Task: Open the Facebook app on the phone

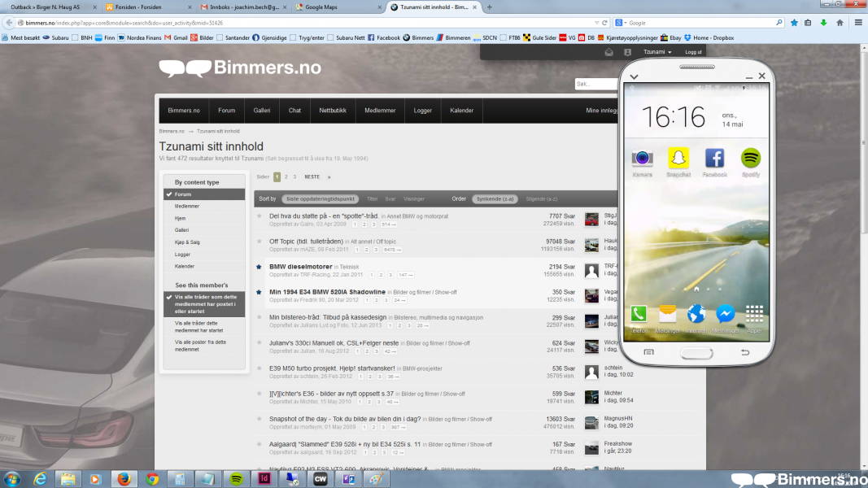Action: (715, 159)
